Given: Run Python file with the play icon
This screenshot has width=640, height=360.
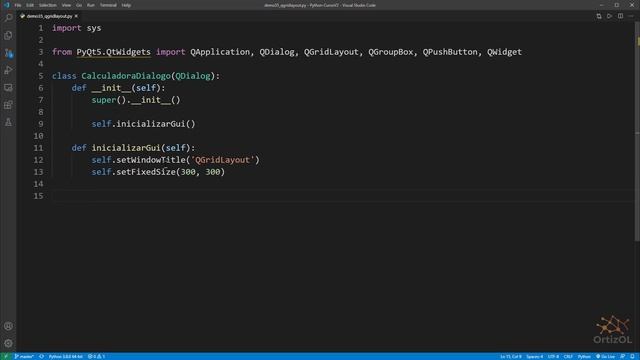Looking at the screenshot, I should [609, 16].
